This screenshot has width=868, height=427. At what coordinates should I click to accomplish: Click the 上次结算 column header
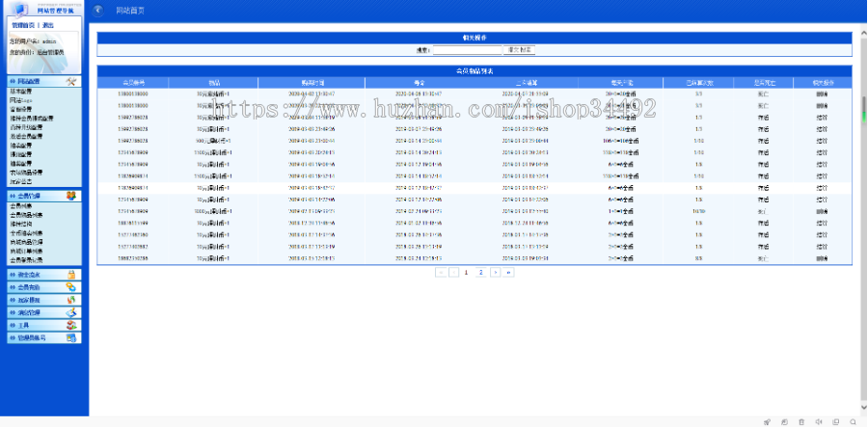pyautogui.click(x=525, y=83)
